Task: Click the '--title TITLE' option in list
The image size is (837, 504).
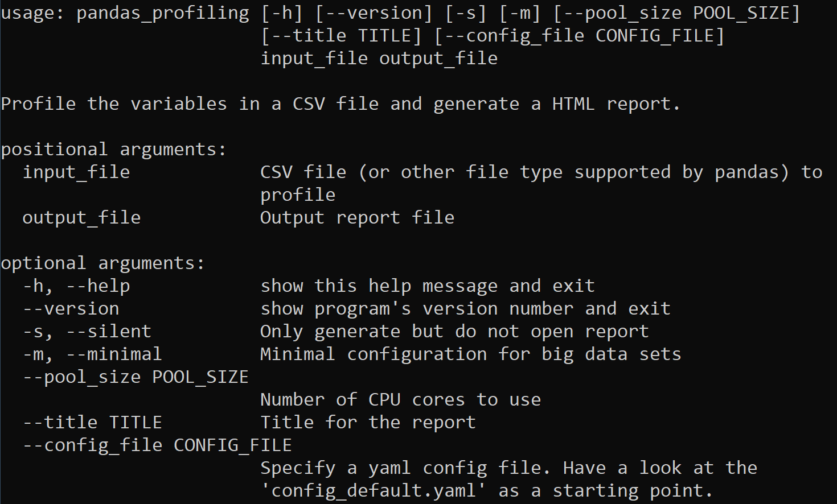Action: [x=92, y=423]
